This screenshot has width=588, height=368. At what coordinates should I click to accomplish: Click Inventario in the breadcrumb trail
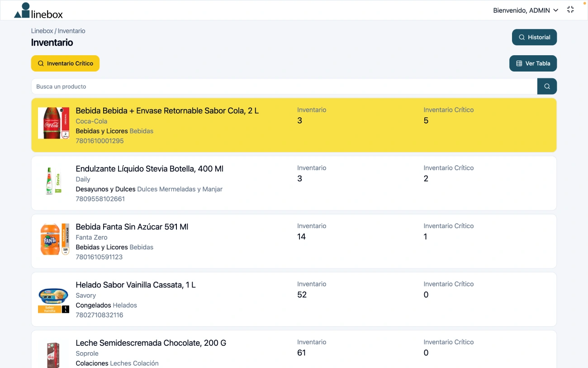pos(71,30)
